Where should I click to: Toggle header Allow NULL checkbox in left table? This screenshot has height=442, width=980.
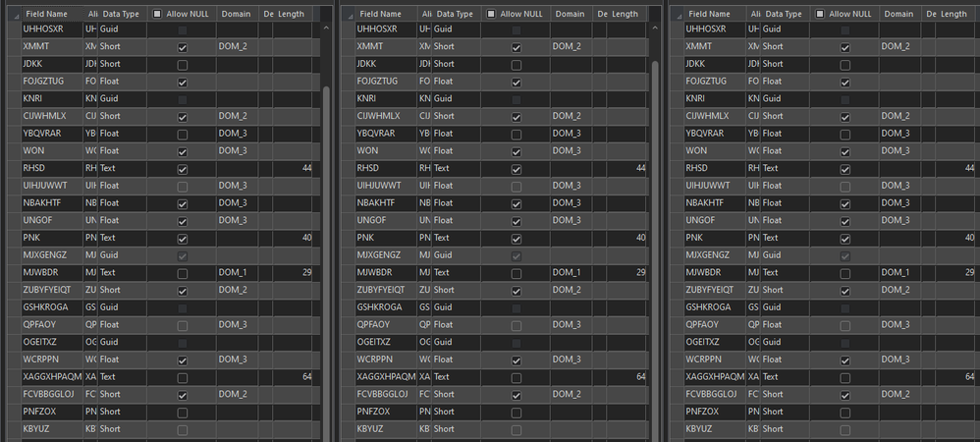157,14
